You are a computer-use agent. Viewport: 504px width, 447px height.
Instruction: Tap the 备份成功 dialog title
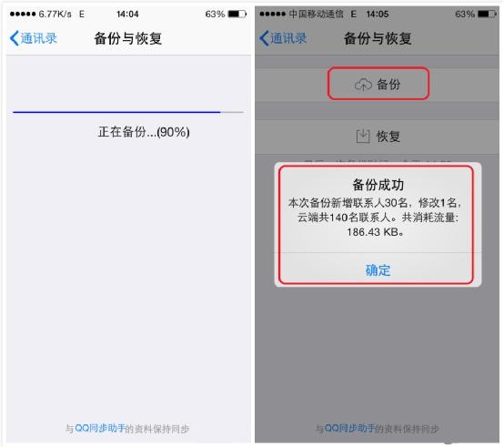pos(378,185)
